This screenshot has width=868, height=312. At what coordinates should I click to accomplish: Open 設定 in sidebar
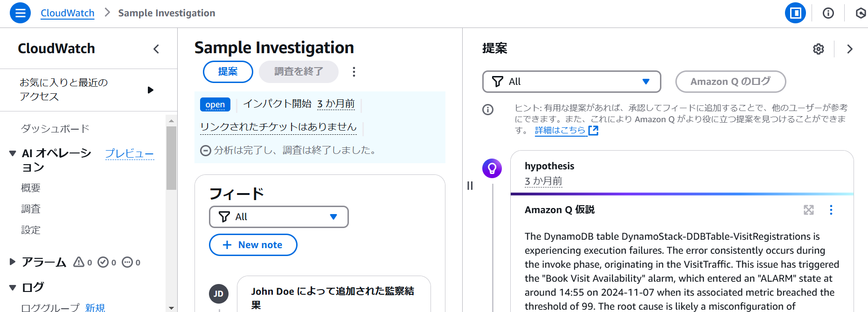tap(31, 230)
